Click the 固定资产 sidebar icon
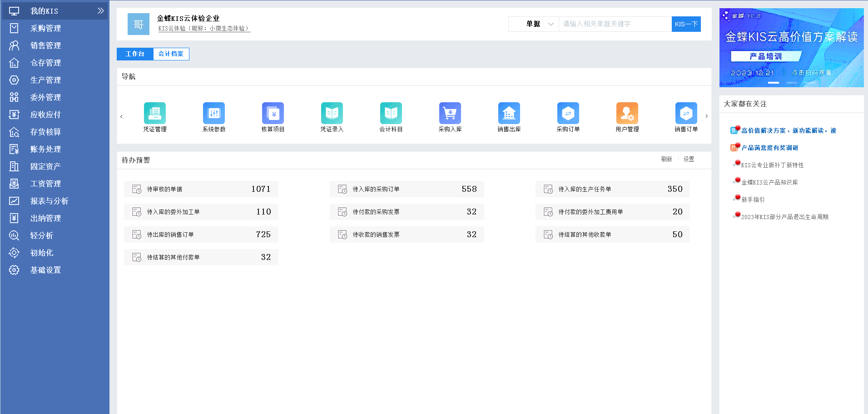Image resolution: width=868 pixels, height=414 pixels. pyautogui.click(x=14, y=166)
